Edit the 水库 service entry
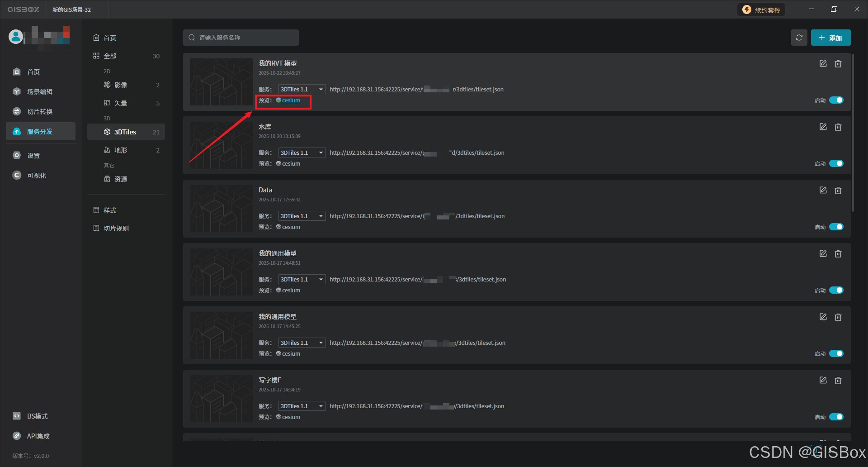Viewport: 868px width, 467px height. pos(823,127)
